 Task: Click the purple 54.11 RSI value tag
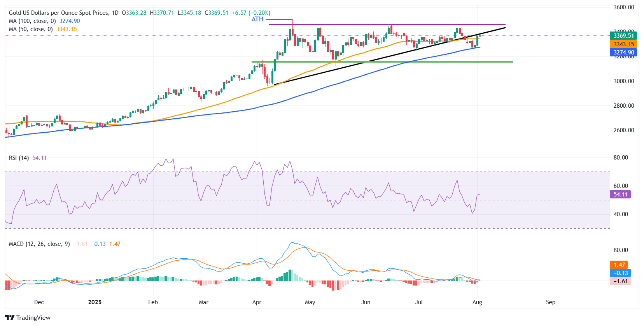tap(620, 195)
